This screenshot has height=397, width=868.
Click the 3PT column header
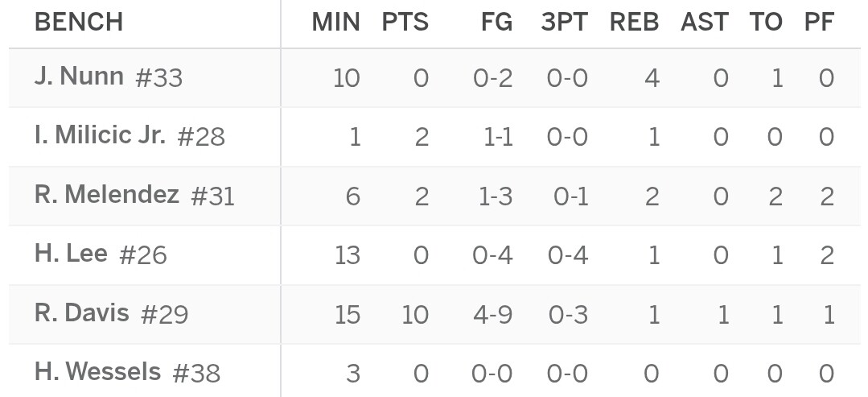pyautogui.click(x=564, y=23)
